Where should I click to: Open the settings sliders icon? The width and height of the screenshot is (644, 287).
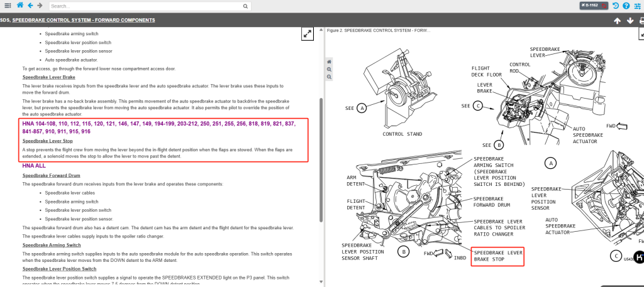click(637, 6)
